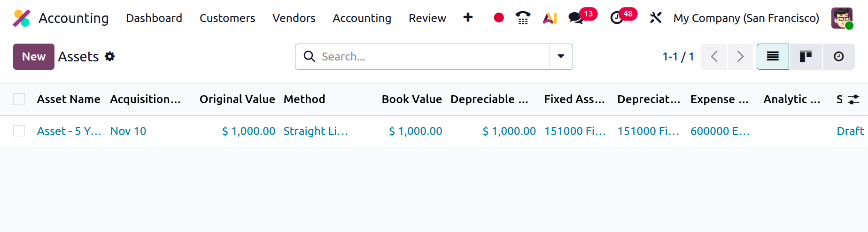
Task: Activate the list view toggle
Action: [773, 57]
